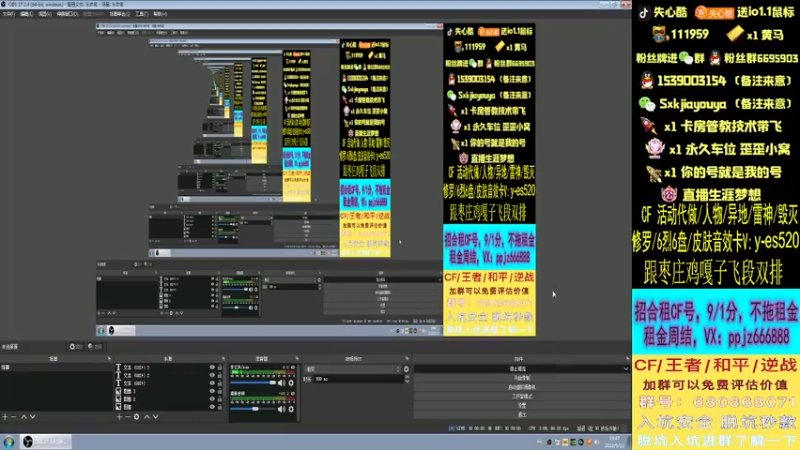Start the virtual camera button

[522, 387]
